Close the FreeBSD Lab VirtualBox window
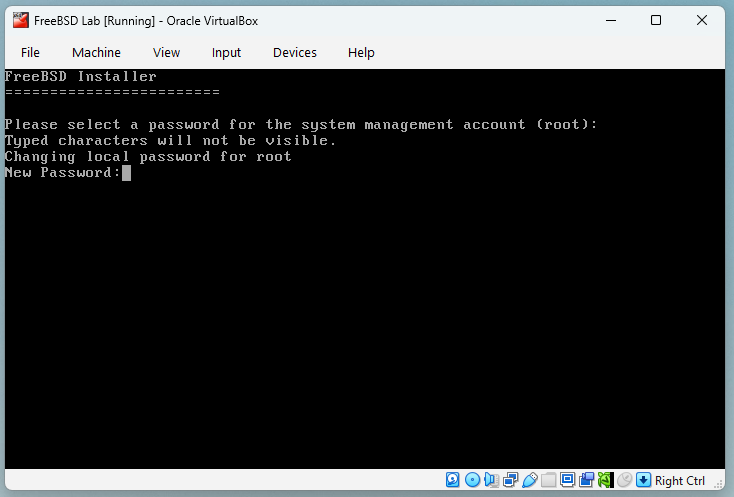Image resolution: width=734 pixels, height=497 pixels. pos(702,21)
